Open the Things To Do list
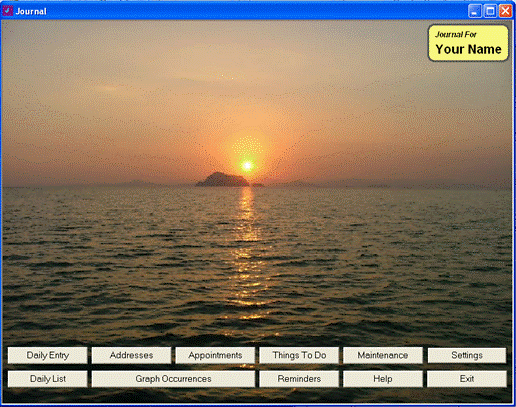 pyautogui.click(x=299, y=355)
